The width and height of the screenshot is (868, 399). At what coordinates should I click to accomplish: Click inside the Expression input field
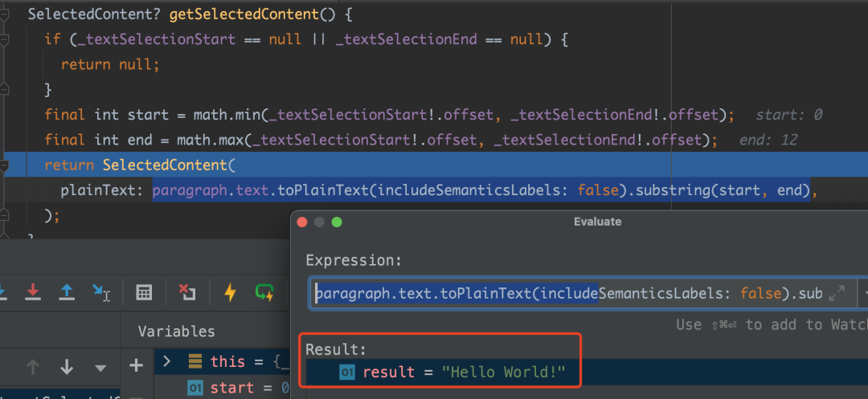(x=563, y=294)
